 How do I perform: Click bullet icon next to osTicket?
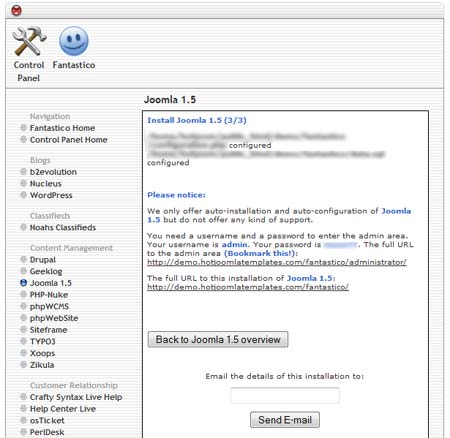[23, 420]
